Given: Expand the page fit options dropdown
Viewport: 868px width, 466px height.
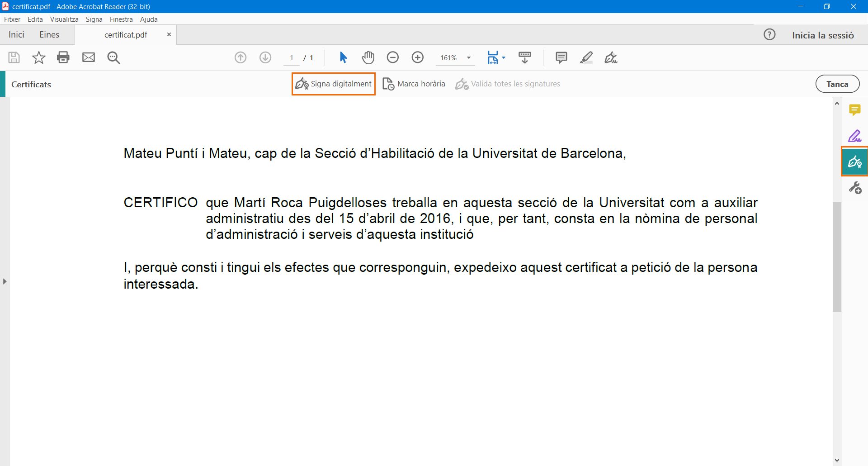Looking at the screenshot, I should (504, 58).
